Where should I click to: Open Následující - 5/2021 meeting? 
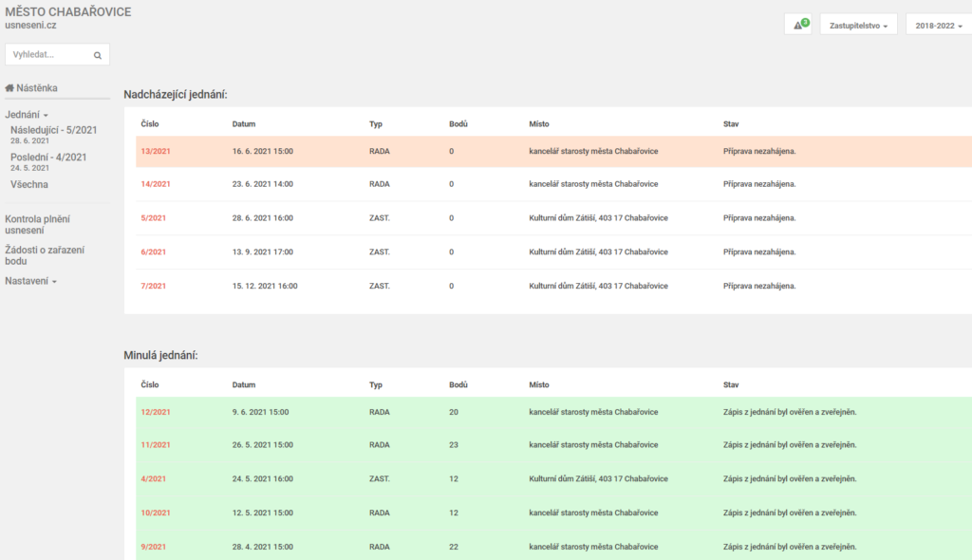53,130
